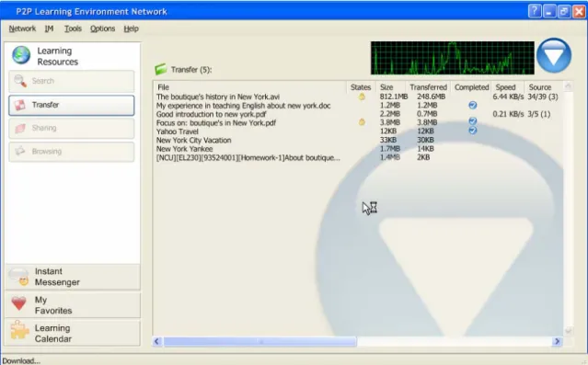588x365 pixels.
Task: Click the Search field in sidebar
Action: (71, 81)
